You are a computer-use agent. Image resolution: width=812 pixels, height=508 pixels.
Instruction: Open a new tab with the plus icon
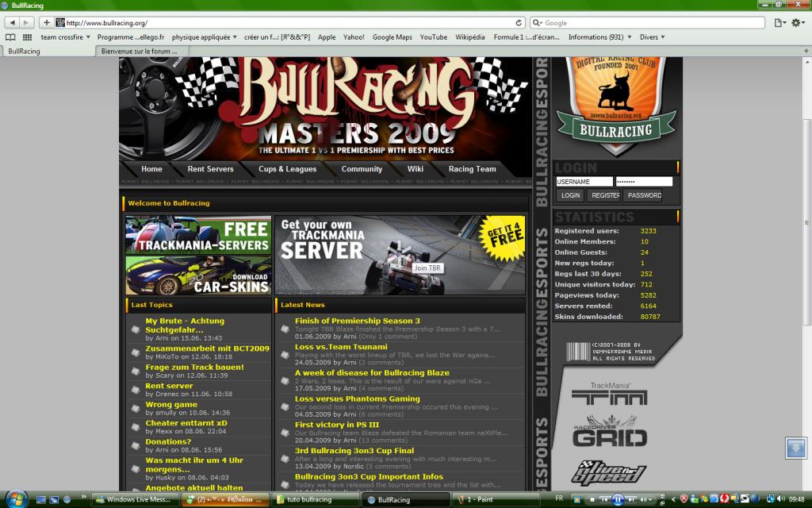[806, 51]
